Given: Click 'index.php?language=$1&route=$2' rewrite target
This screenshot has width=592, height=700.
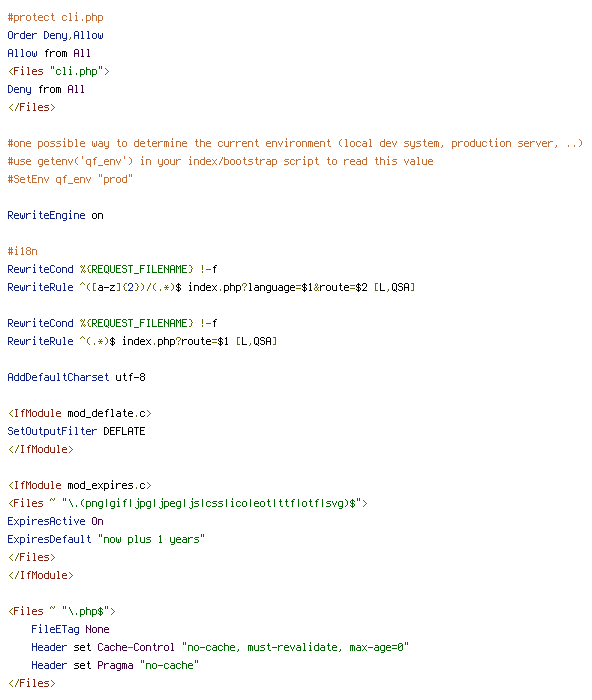Looking at the screenshot, I should 278,287.
